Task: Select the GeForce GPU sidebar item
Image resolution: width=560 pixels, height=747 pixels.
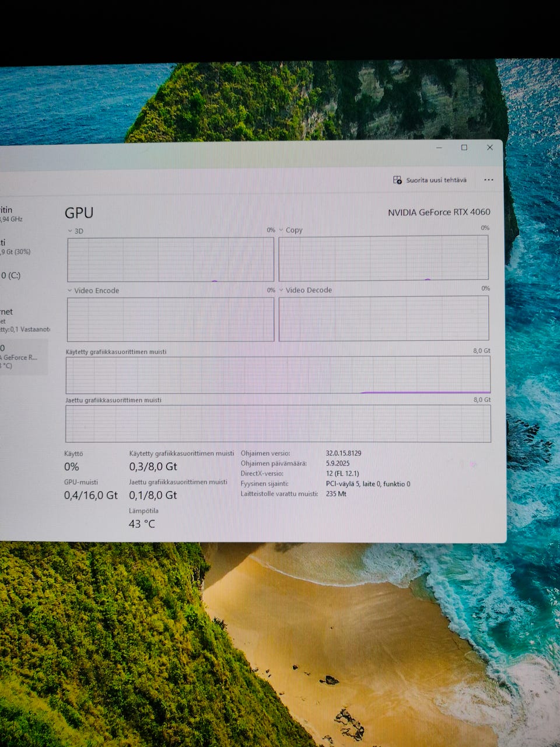Action: click(x=23, y=357)
